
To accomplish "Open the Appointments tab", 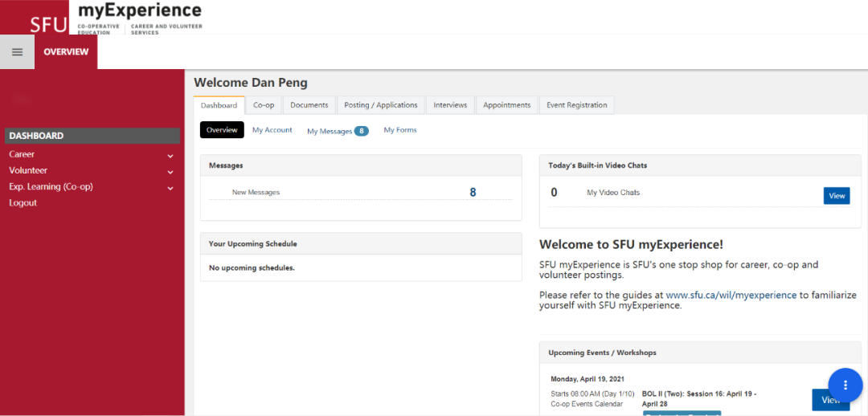I will (x=506, y=105).
